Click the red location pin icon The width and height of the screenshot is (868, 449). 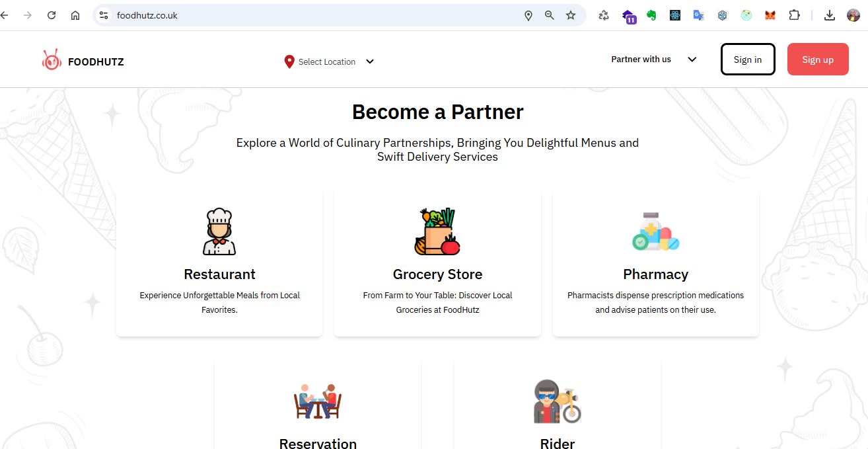(x=289, y=61)
